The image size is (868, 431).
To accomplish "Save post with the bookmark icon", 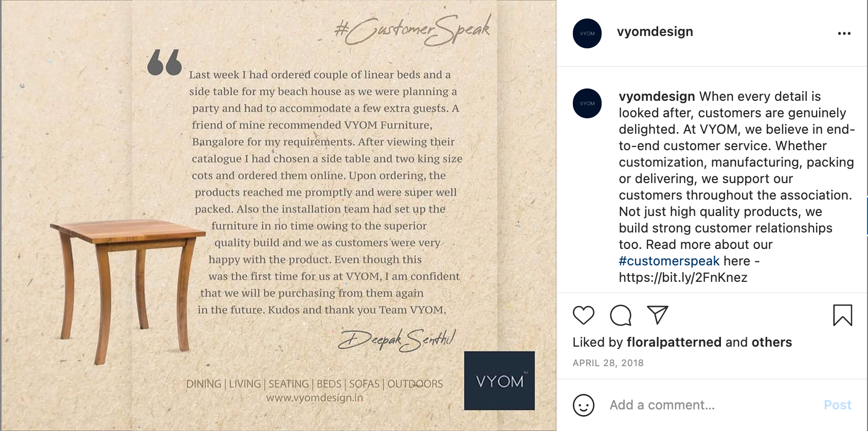I will pyautogui.click(x=842, y=315).
